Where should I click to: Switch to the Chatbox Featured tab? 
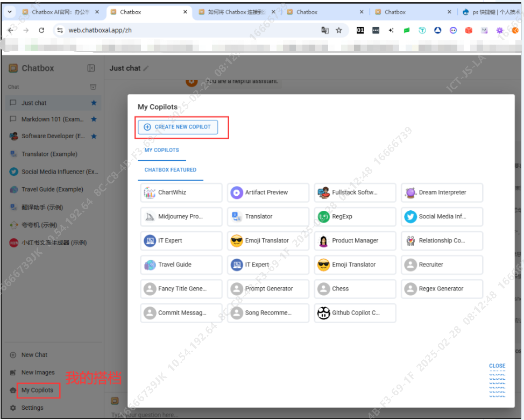(171, 170)
